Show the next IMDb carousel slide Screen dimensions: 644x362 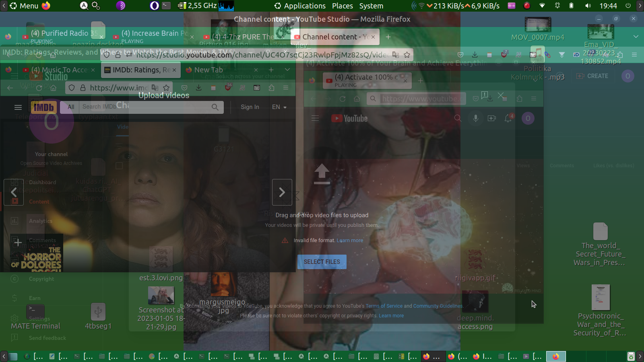tap(282, 192)
